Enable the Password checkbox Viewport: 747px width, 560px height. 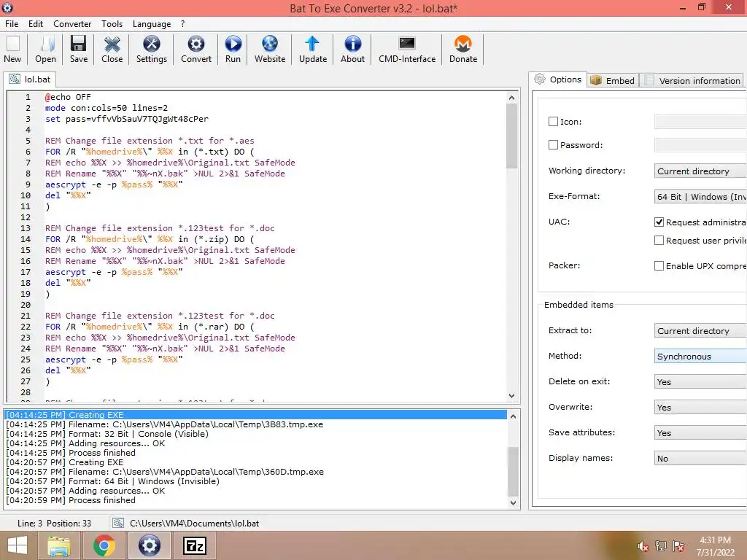click(553, 145)
